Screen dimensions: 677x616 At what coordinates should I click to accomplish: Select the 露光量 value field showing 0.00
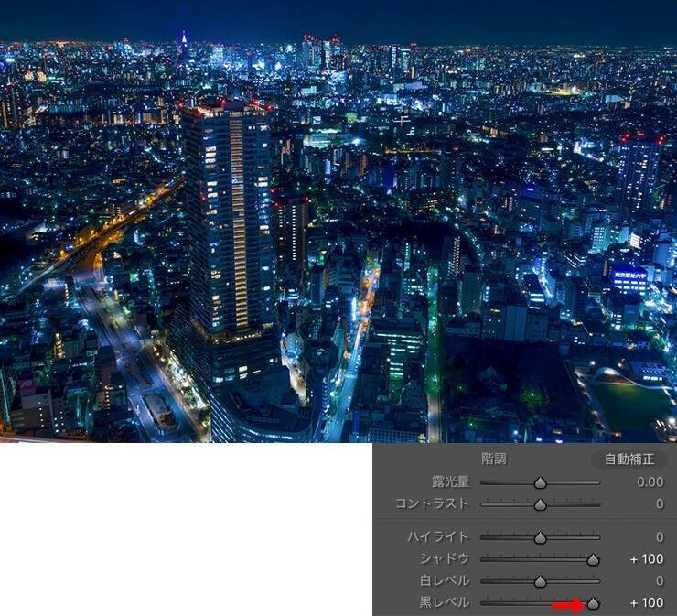[649, 482]
